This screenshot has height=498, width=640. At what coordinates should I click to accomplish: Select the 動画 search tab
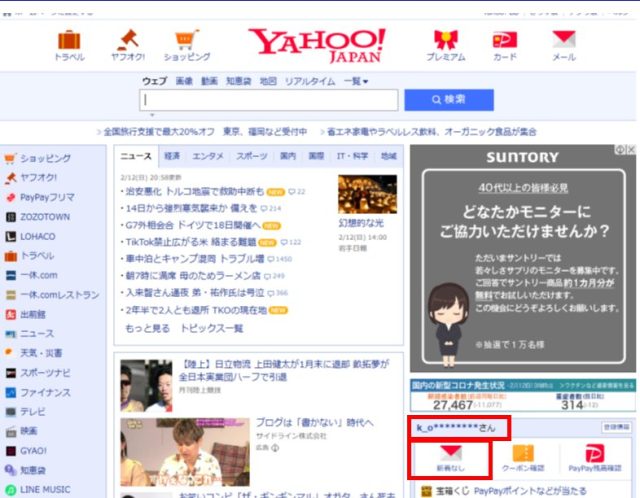(209, 81)
